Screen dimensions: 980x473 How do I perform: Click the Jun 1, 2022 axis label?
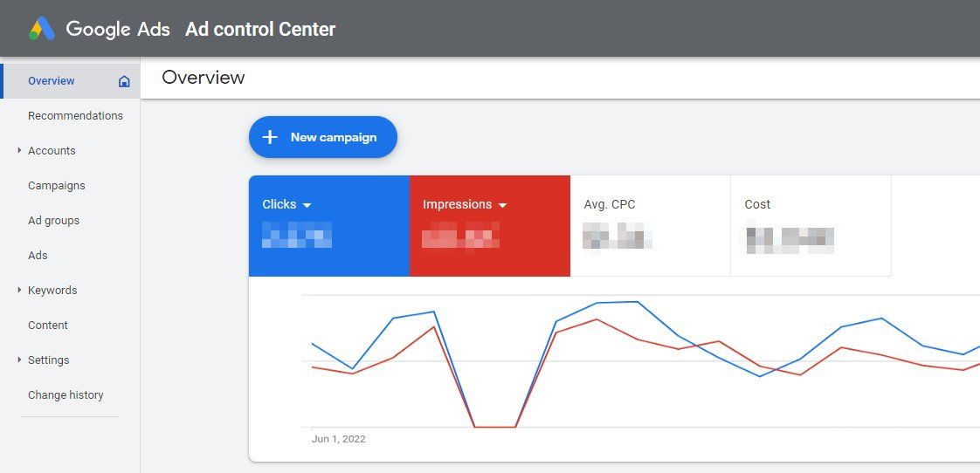[x=339, y=439]
